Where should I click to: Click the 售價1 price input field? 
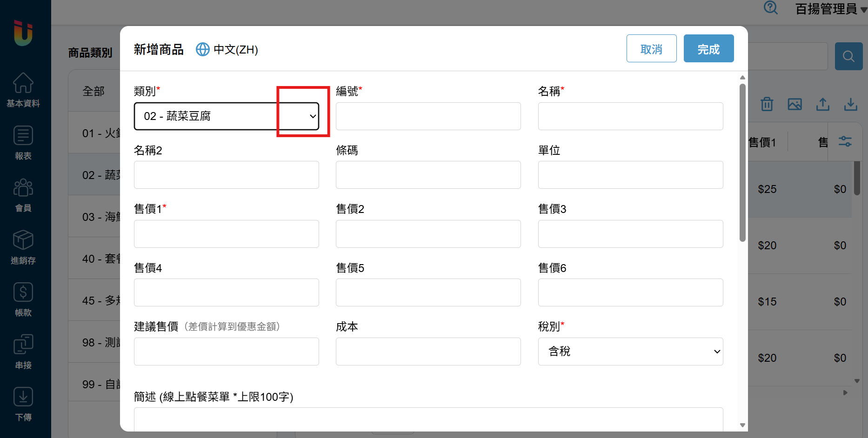tap(226, 234)
